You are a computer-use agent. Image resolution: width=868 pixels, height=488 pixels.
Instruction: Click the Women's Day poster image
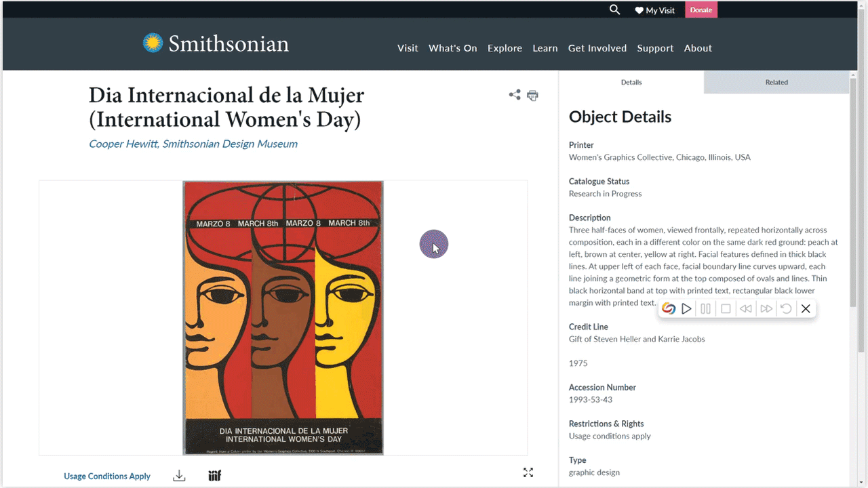283,317
